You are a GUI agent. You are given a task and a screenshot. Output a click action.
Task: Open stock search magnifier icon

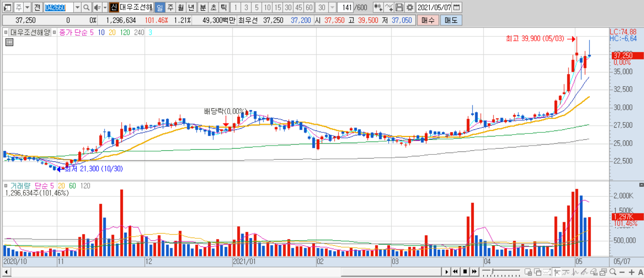[86, 7]
